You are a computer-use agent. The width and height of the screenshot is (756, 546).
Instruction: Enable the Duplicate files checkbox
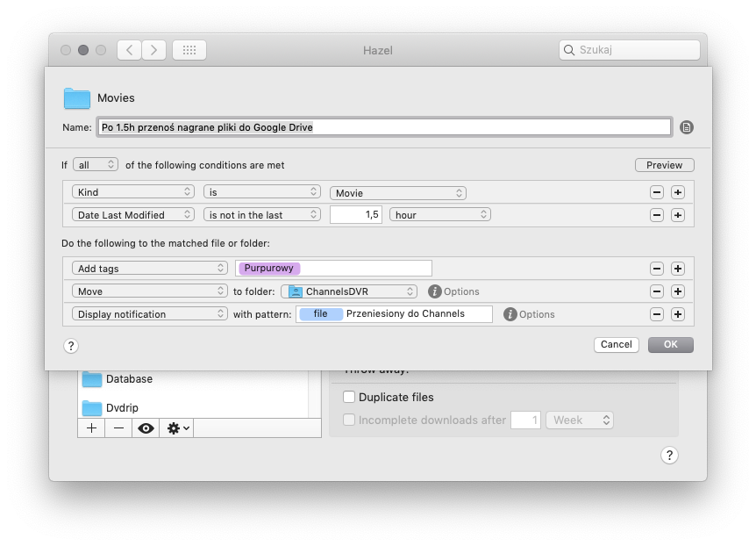(349, 397)
